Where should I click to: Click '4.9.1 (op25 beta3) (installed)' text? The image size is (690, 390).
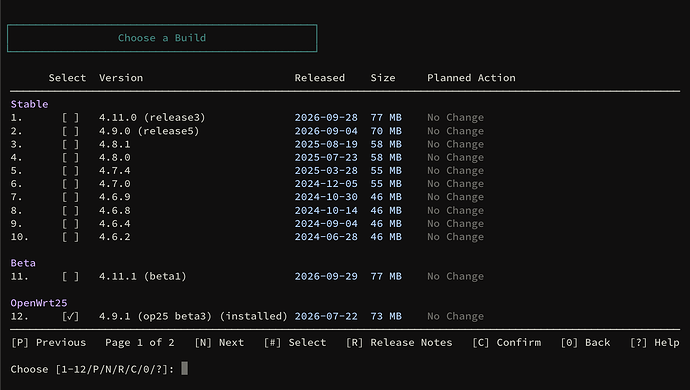click(x=193, y=316)
